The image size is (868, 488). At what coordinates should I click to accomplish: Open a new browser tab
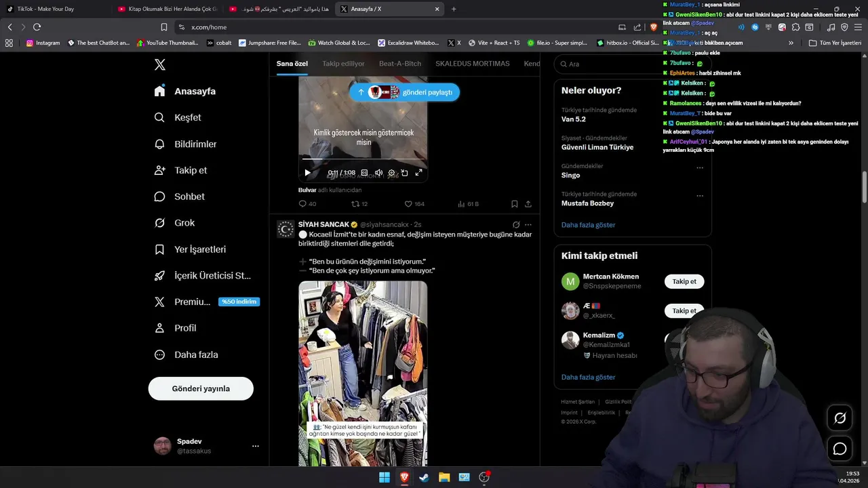[x=454, y=9]
